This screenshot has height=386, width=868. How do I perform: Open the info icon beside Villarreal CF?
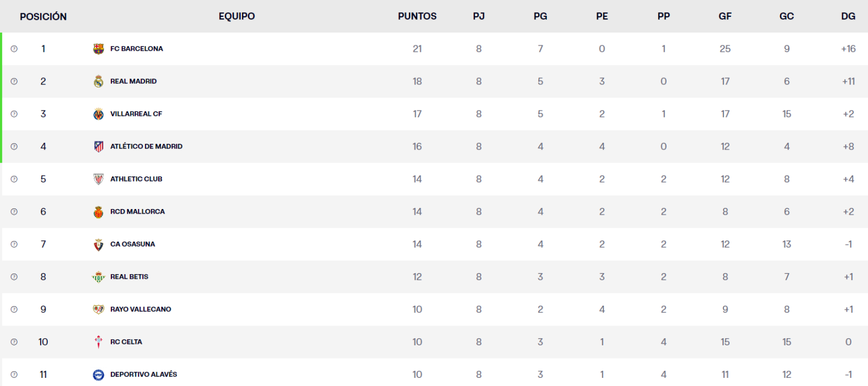tap(14, 113)
